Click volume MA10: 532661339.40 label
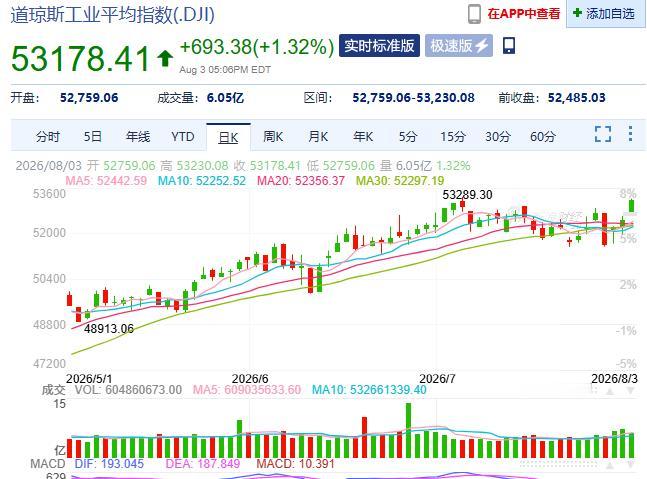Screen dimensions: 647x479 (369, 390)
